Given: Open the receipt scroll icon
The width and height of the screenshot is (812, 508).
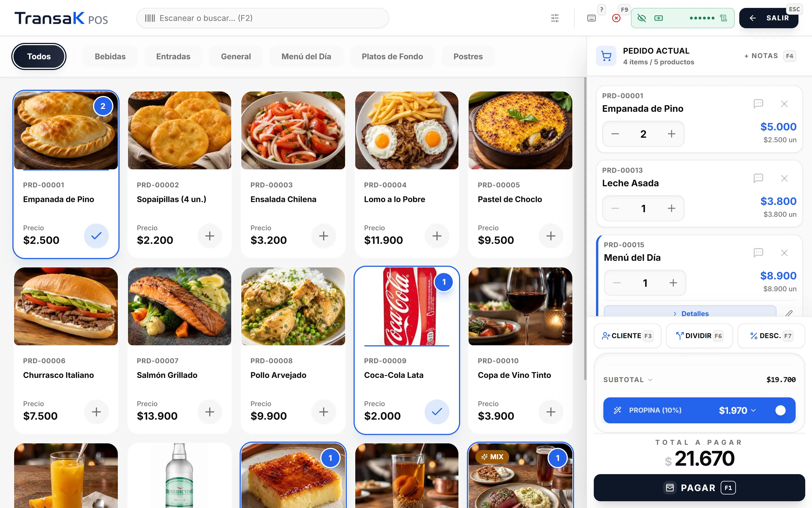Looking at the screenshot, I should [723, 18].
